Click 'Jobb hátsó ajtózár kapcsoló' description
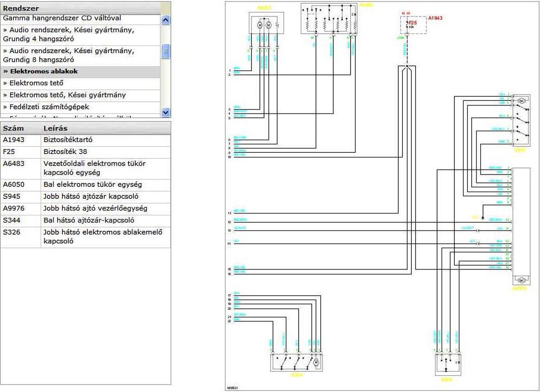This screenshot has height=392, width=540. coord(106,196)
